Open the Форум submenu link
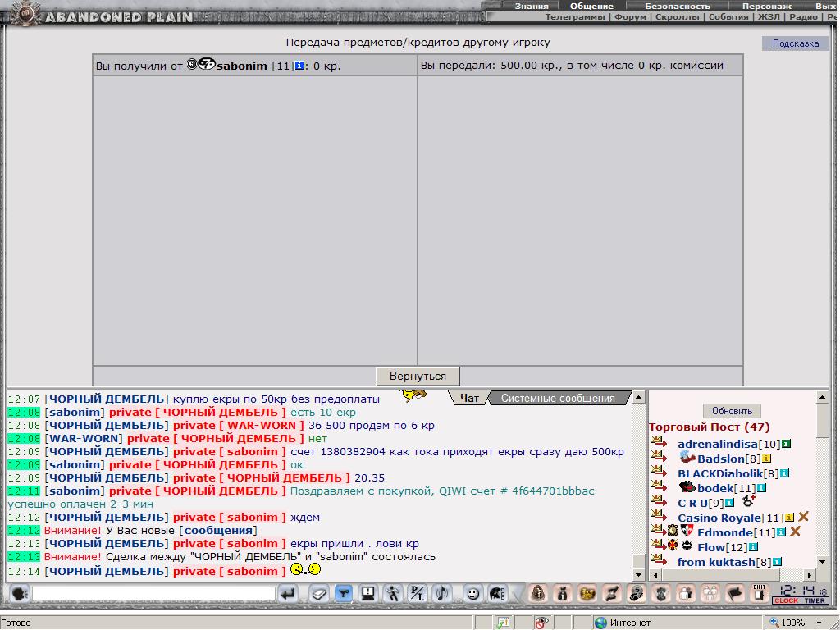840x630 pixels. click(x=630, y=17)
